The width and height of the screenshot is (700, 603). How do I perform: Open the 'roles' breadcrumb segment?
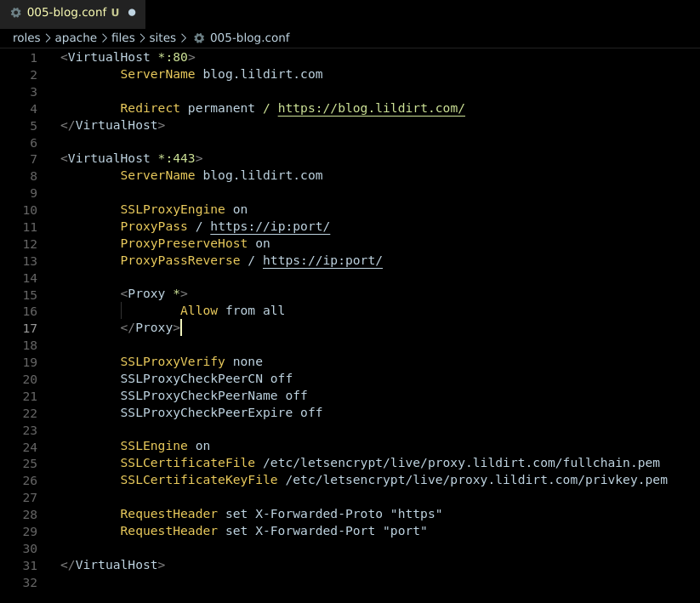click(26, 37)
